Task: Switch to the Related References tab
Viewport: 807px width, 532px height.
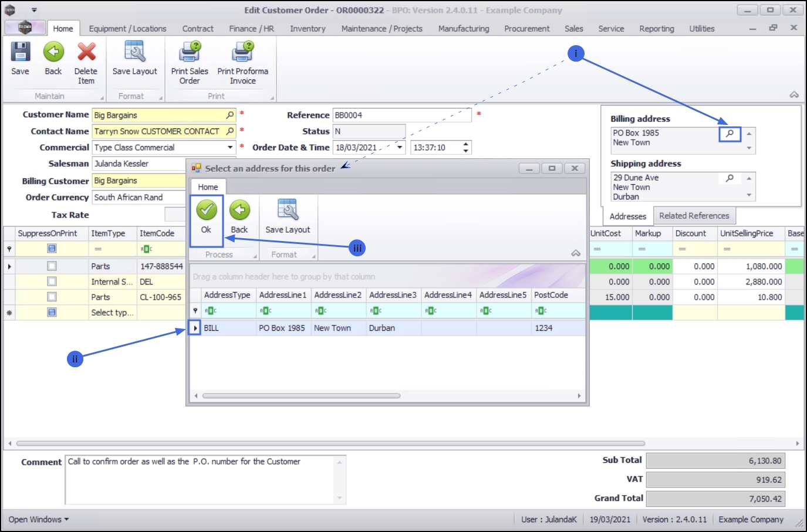Action: click(694, 216)
